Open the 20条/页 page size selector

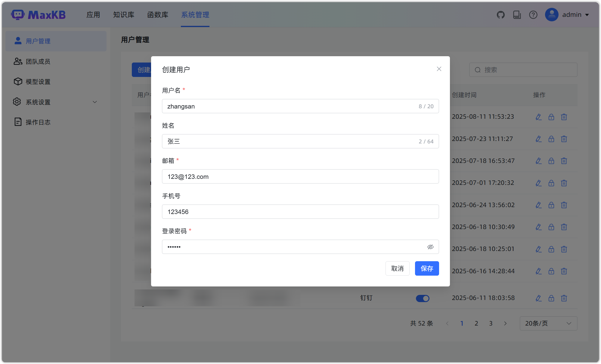point(548,323)
